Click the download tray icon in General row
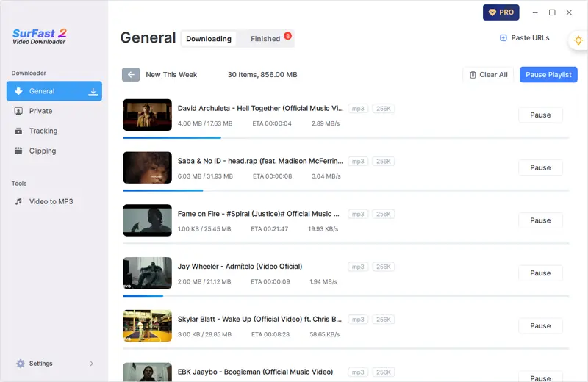This screenshot has width=588, height=382. 93,91
